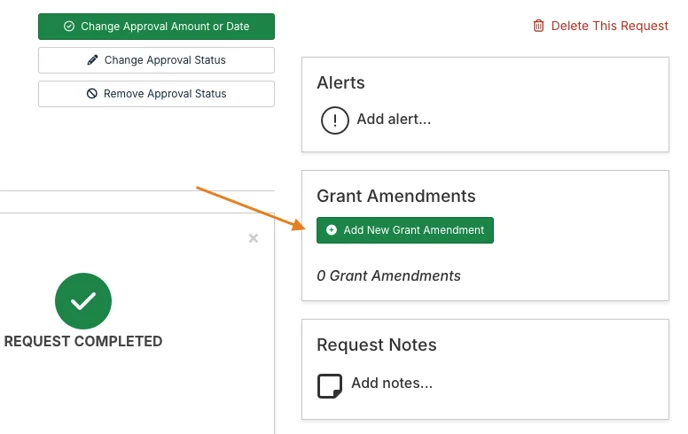Click the trash can icon beside Delete
This screenshot has width=688, height=434.
[x=538, y=26]
